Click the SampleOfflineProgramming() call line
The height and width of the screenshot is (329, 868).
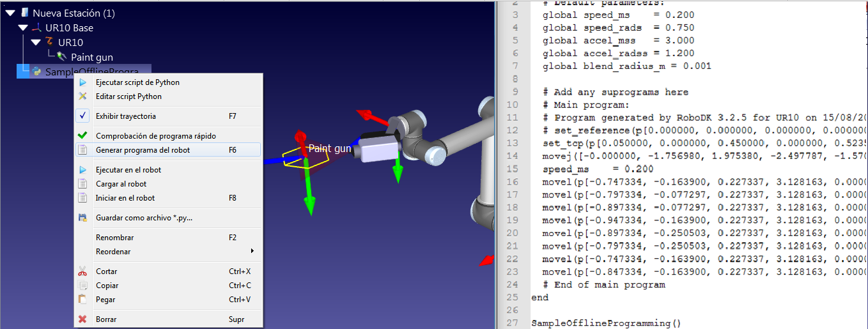click(606, 323)
